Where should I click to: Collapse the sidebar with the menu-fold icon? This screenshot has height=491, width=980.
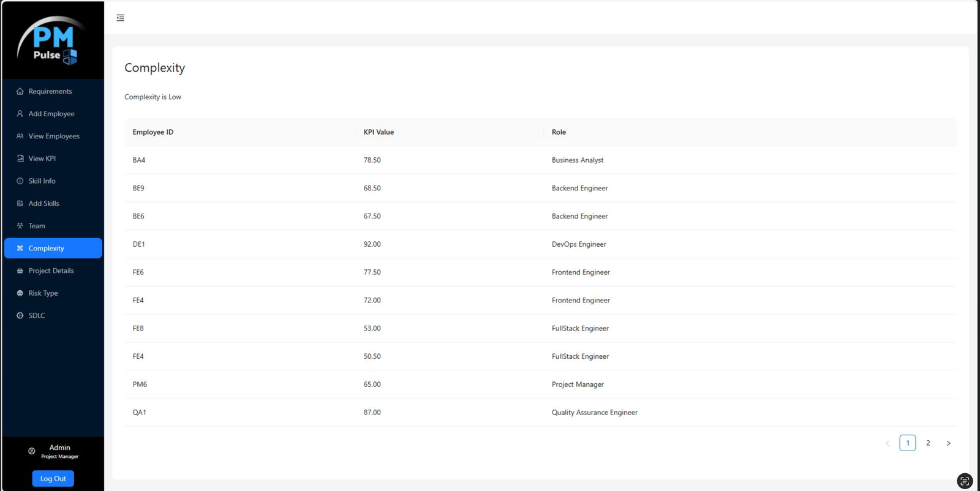(121, 18)
